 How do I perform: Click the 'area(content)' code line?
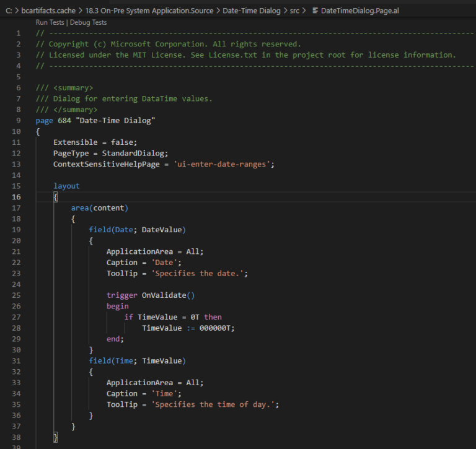[x=99, y=207]
